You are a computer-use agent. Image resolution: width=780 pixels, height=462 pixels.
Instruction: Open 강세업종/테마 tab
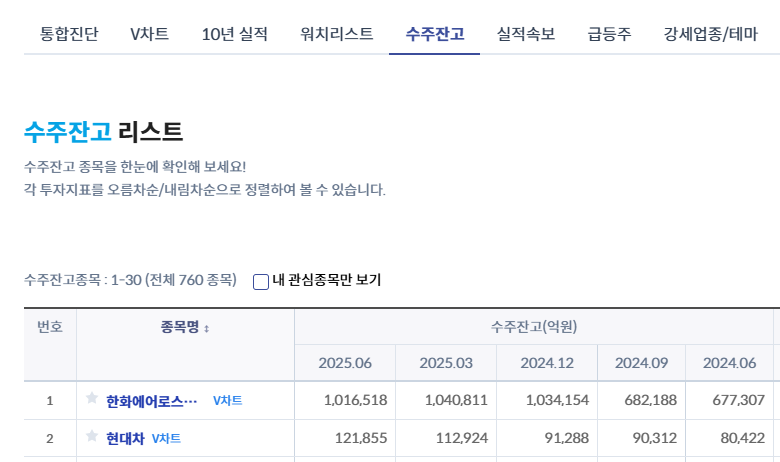(709, 34)
